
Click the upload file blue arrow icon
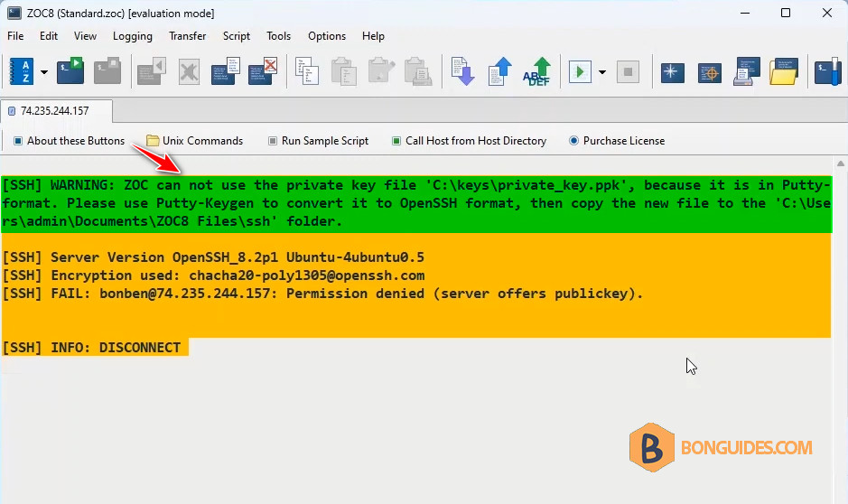pyautogui.click(x=499, y=71)
